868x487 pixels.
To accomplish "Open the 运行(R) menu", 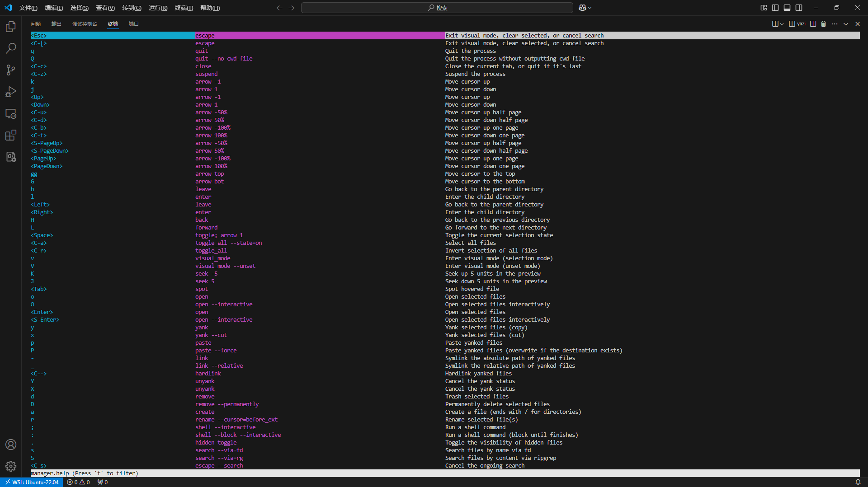I will 158,8.
